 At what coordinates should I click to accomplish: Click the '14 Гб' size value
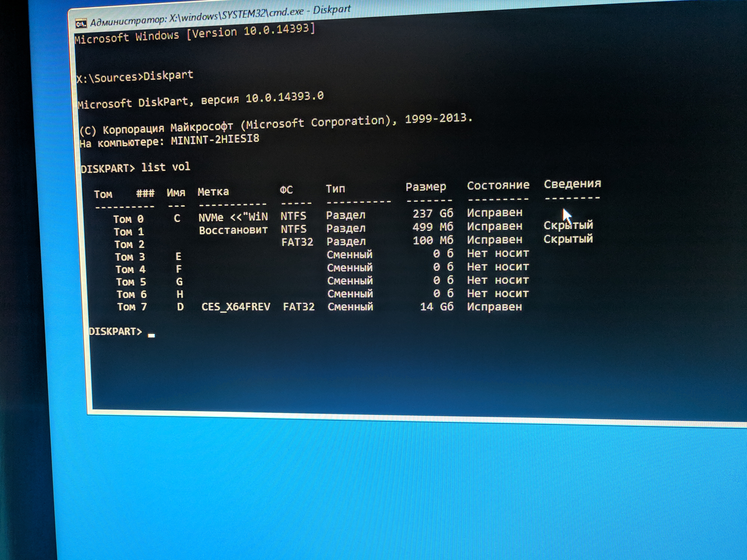pyautogui.click(x=437, y=307)
